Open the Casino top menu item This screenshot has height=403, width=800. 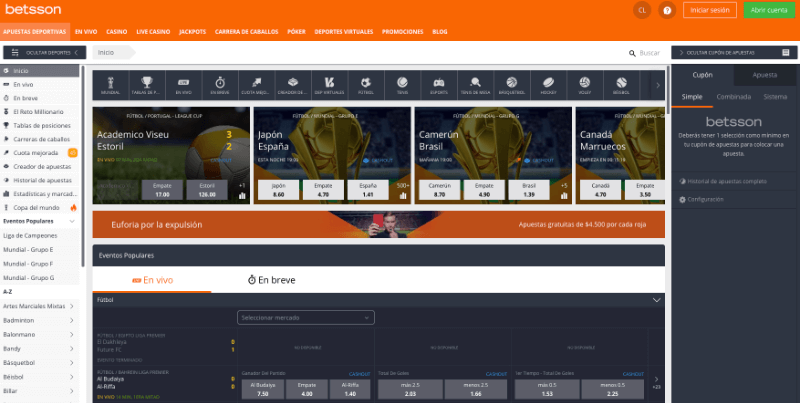[x=116, y=32]
